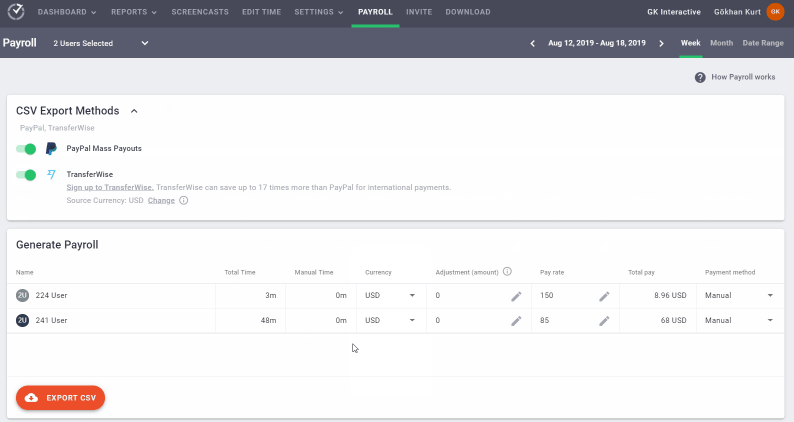This screenshot has width=794, height=422.
Task: Toggle PayPal Mass Payouts switch
Action: (x=26, y=149)
